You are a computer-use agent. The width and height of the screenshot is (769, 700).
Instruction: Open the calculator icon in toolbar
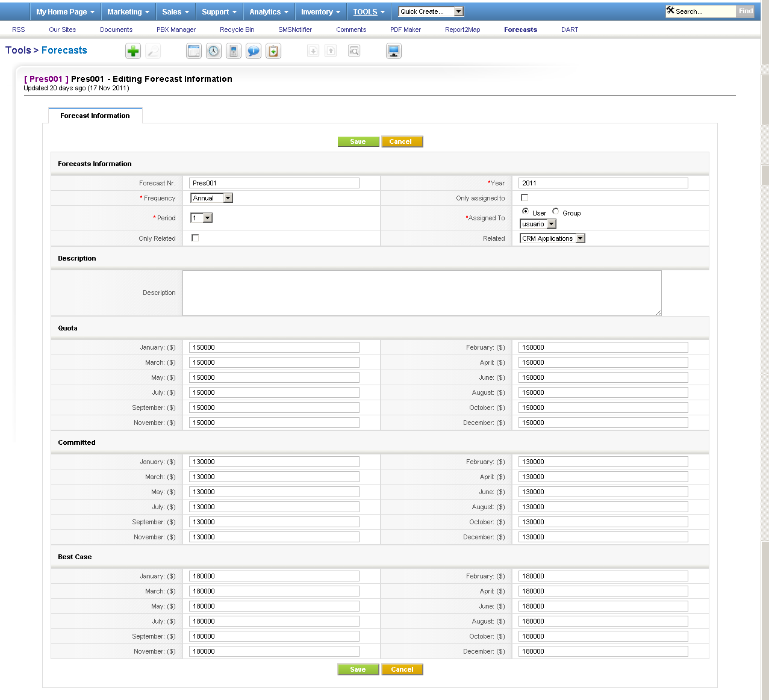[x=234, y=51]
